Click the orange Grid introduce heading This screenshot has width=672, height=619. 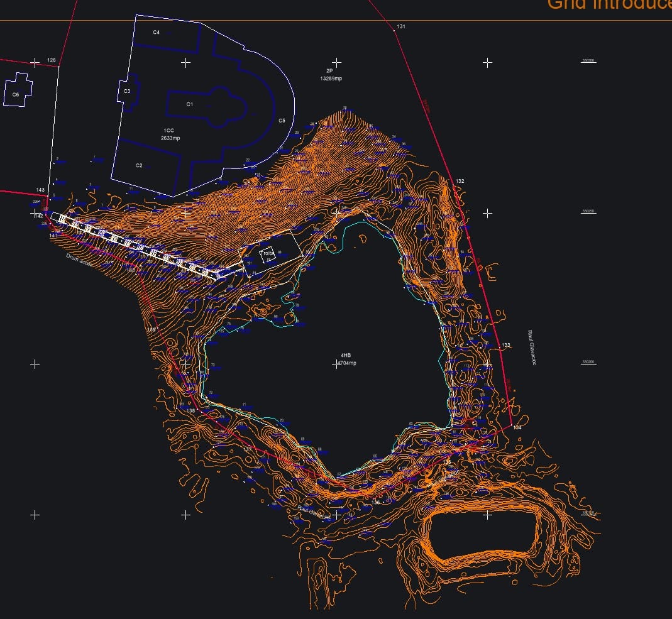(x=609, y=4)
